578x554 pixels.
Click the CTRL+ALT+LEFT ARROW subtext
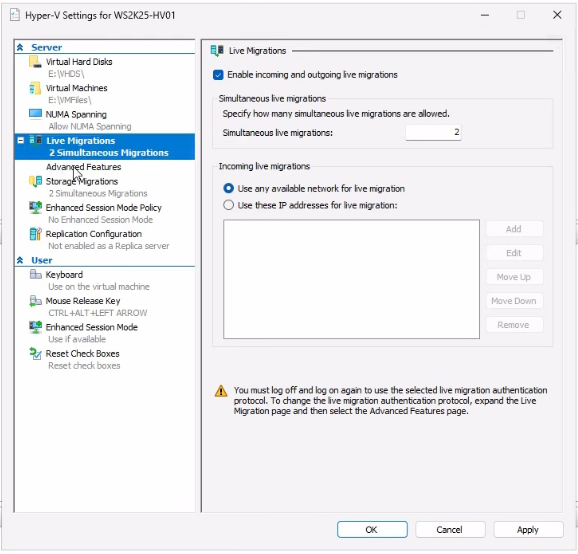pos(98,313)
